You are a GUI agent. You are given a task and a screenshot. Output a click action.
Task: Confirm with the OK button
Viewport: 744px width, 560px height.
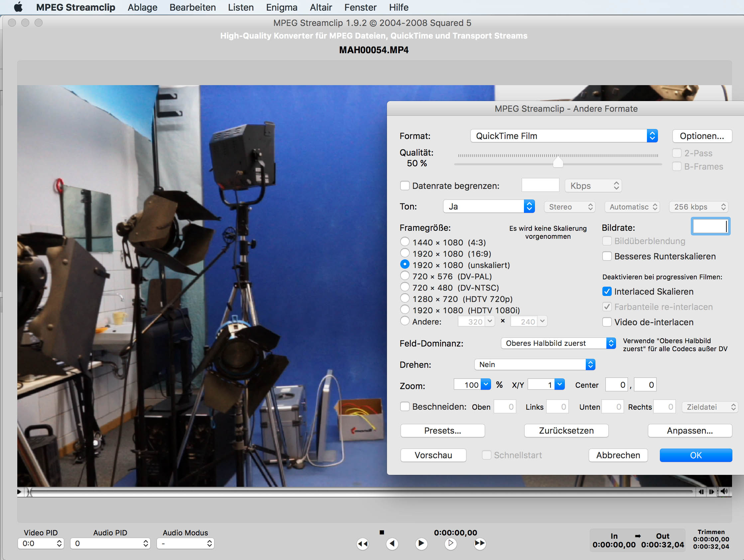[x=696, y=455]
